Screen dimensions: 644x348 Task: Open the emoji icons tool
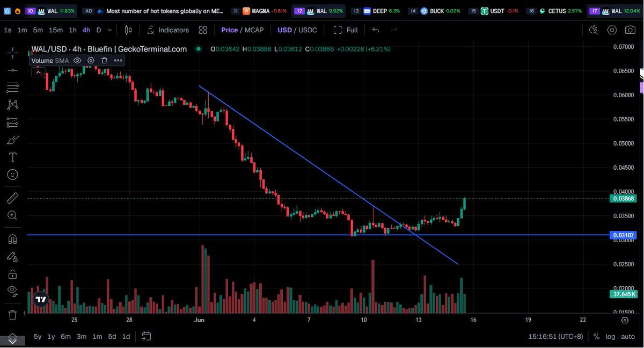point(13,175)
